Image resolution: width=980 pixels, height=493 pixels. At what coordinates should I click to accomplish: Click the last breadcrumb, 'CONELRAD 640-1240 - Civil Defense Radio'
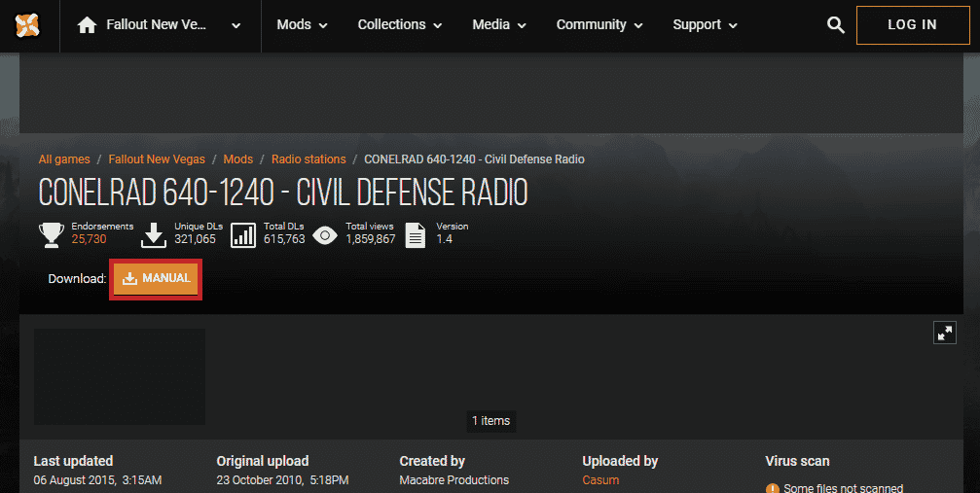pyautogui.click(x=474, y=159)
